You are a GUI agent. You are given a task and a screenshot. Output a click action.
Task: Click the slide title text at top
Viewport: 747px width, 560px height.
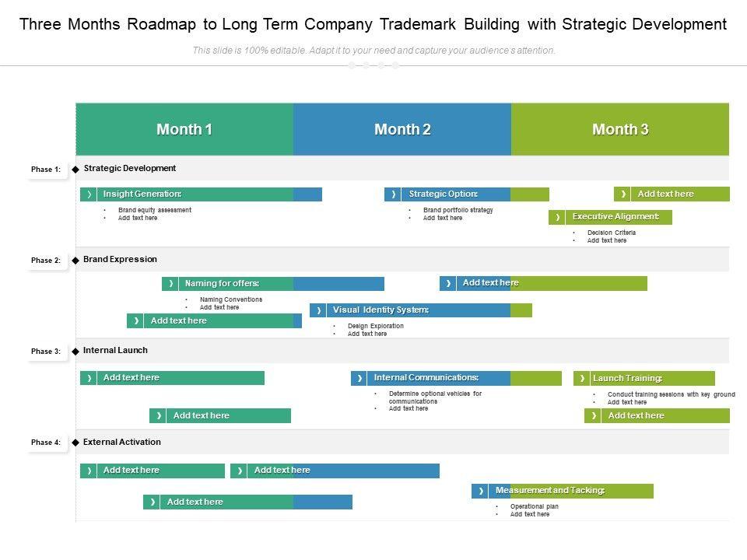coord(373,24)
